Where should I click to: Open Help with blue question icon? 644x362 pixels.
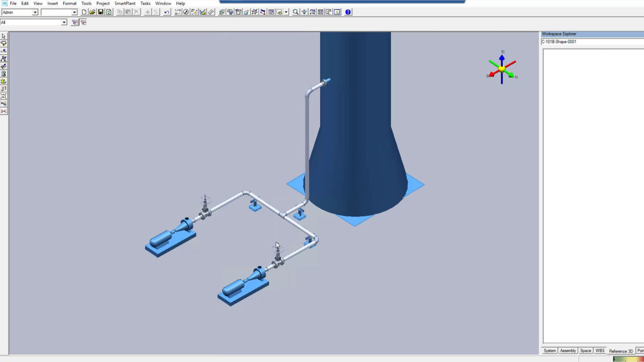pyautogui.click(x=348, y=12)
